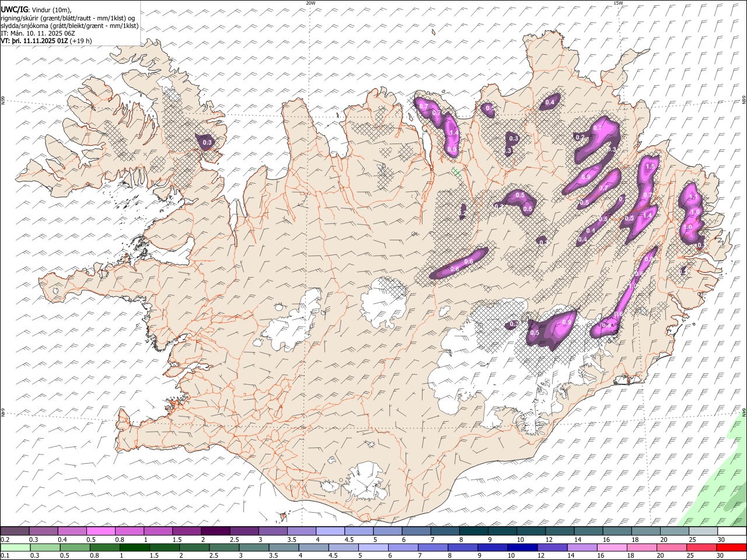This screenshot has width=747, height=560.
Task: Select upper legend pale grey swatch at 25
Action: pos(703,531)
